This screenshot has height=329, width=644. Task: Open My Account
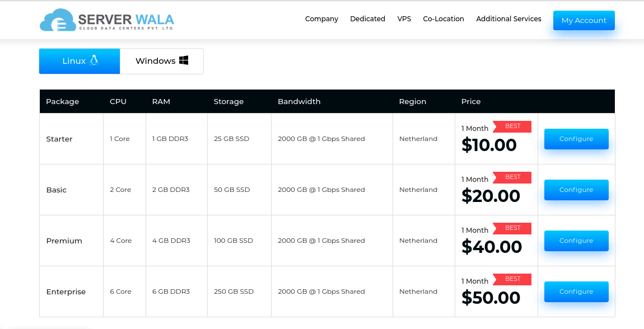click(584, 21)
